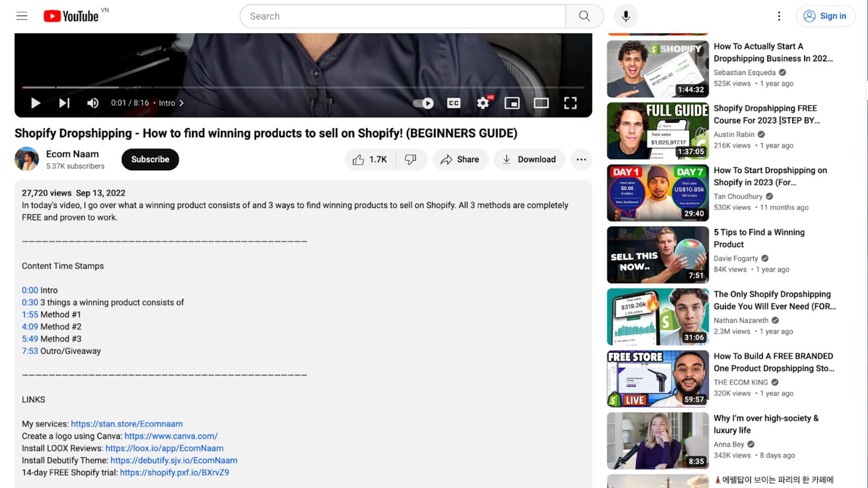Start voice search with microphone

point(626,16)
